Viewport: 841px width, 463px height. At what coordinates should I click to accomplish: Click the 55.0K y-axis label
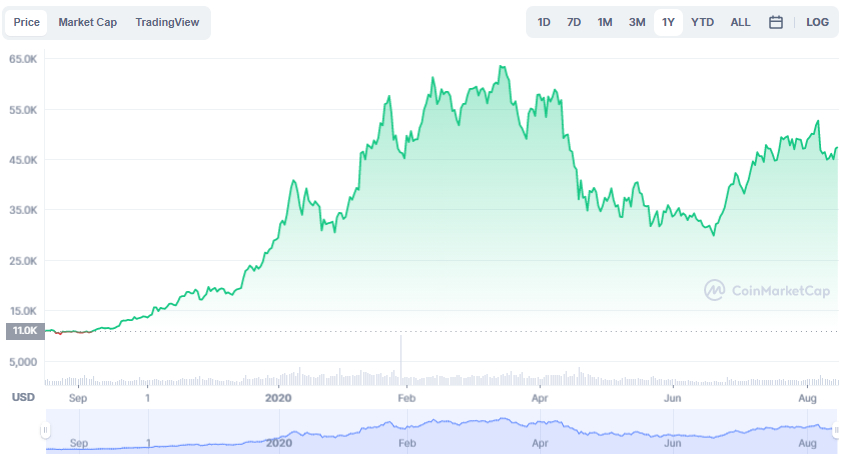23,110
